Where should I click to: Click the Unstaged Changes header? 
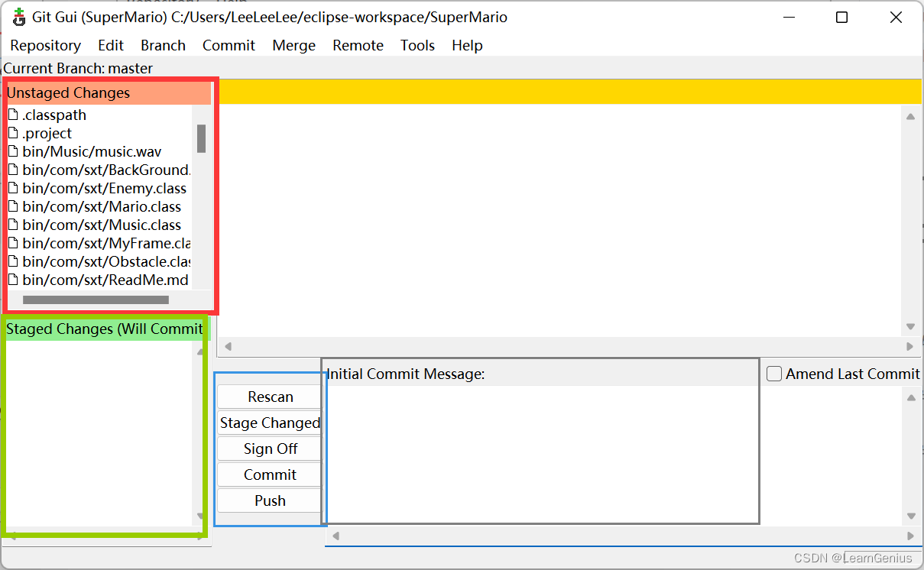[x=108, y=93]
